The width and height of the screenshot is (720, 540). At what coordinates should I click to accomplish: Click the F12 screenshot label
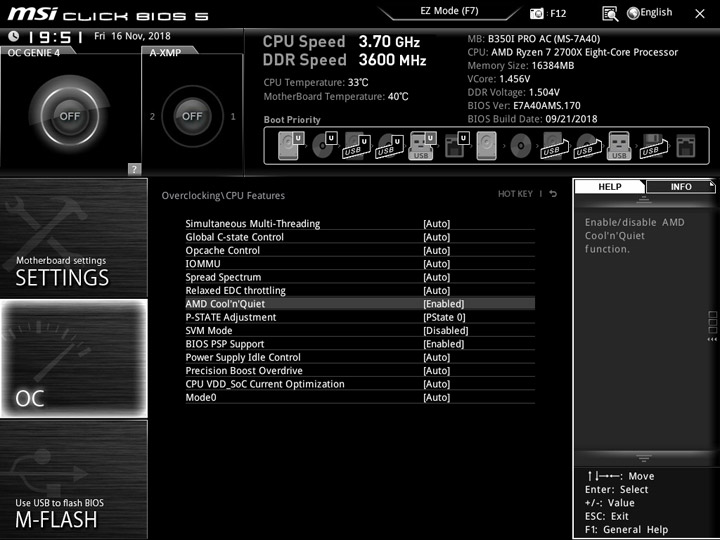558,13
